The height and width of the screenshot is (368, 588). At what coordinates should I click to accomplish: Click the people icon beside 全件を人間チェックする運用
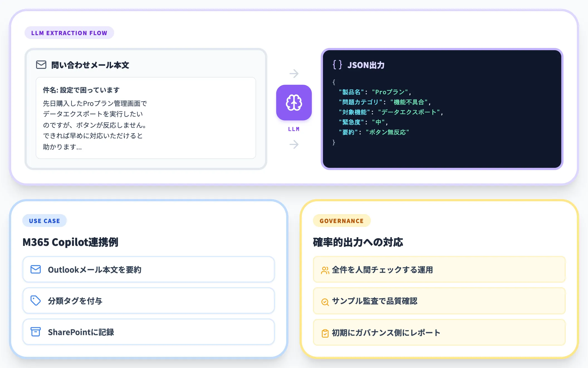click(325, 270)
